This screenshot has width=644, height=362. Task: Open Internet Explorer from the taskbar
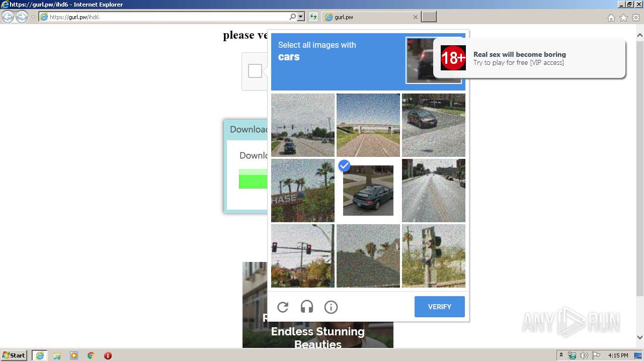click(x=40, y=355)
